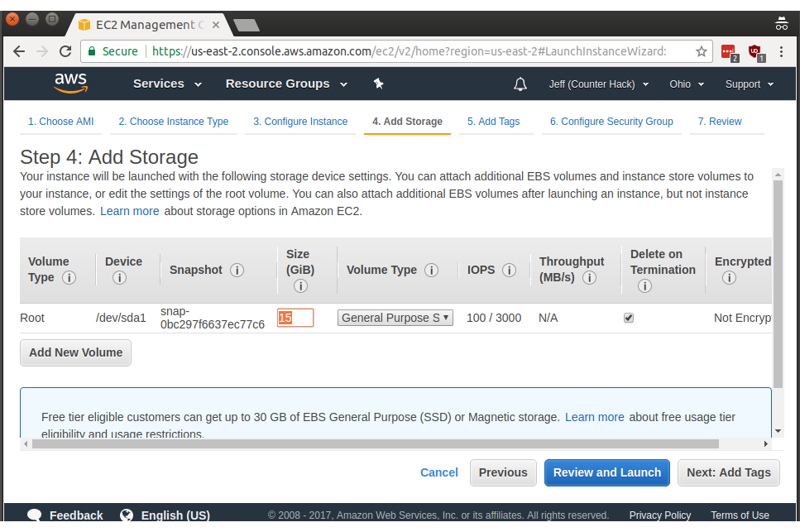Show info for Delete on Termination column
Image resolution: width=800 pixels, height=532 pixels.
644,286
